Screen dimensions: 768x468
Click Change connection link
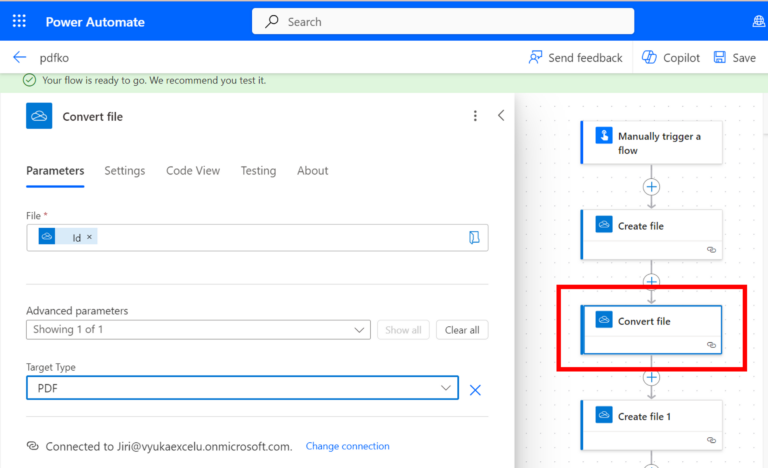point(348,446)
